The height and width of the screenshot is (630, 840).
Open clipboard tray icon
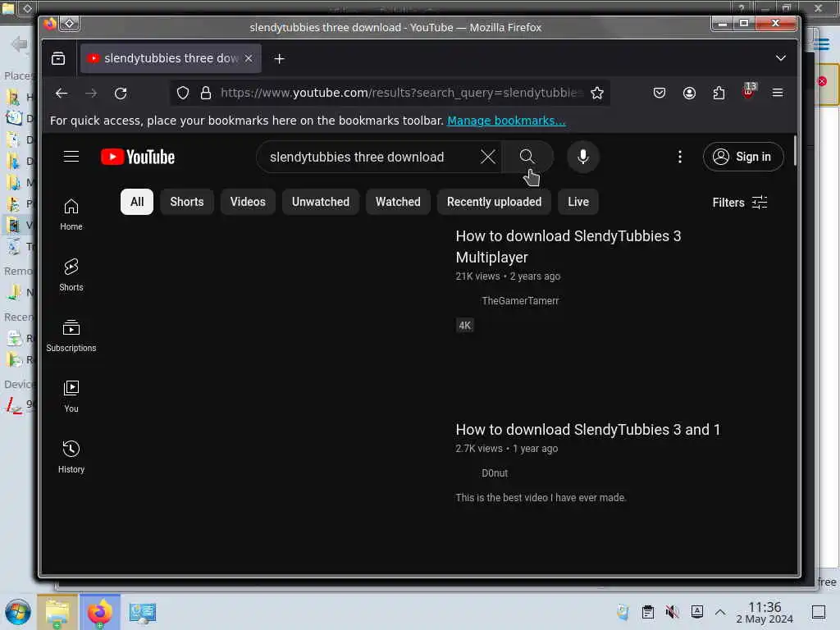coord(648,612)
